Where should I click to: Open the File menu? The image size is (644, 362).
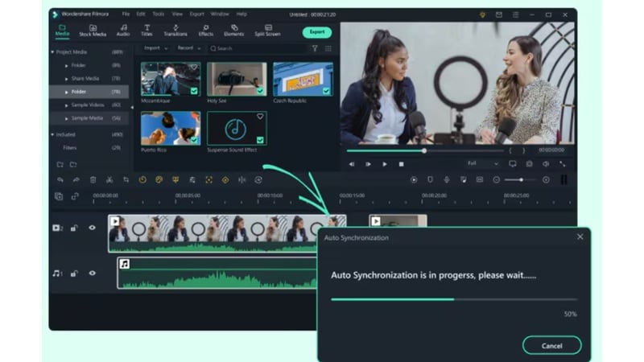(x=126, y=14)
